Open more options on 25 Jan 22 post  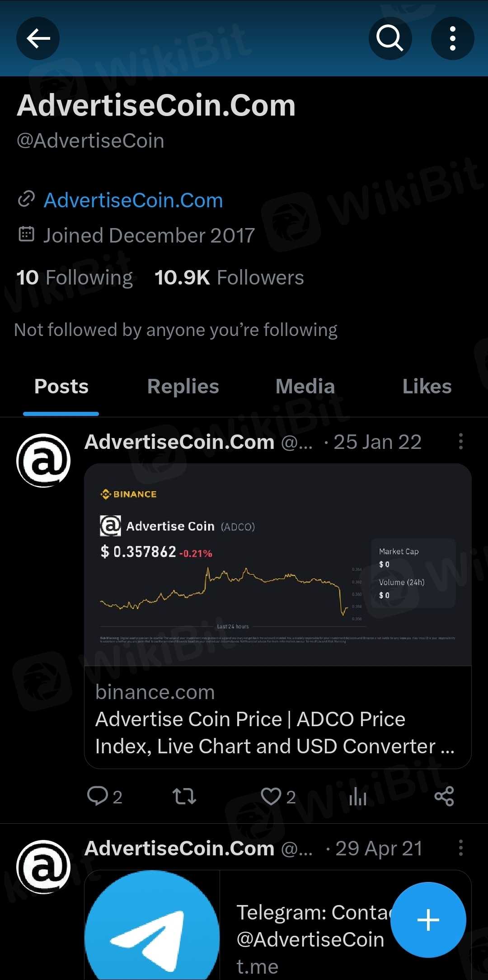[x=460, y=441]
